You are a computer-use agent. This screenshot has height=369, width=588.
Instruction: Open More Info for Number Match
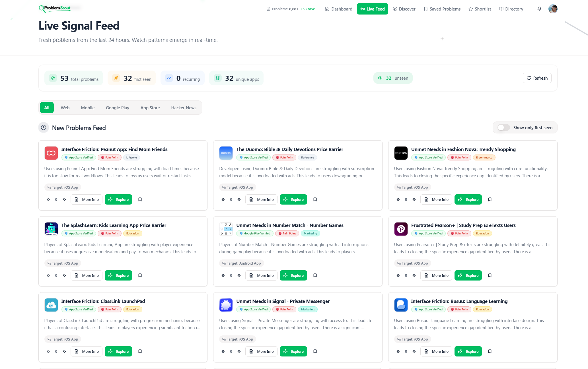tap(261, 275)
